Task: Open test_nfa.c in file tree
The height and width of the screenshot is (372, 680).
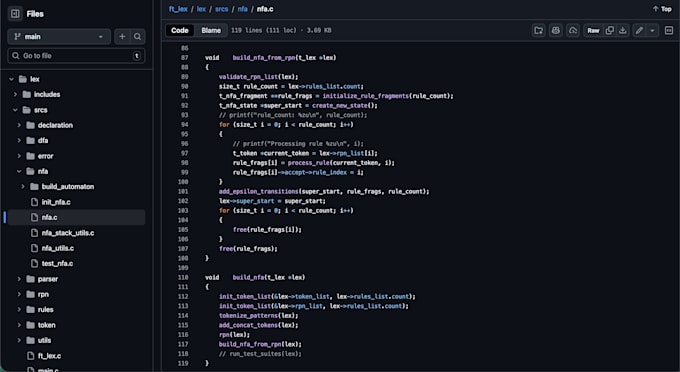Action: pos(57,264)
